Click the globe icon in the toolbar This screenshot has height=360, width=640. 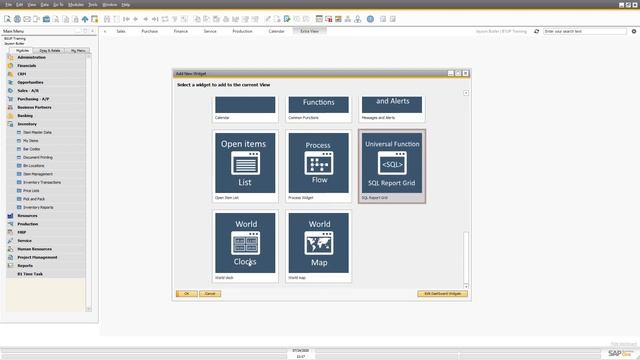click(17, 19)
